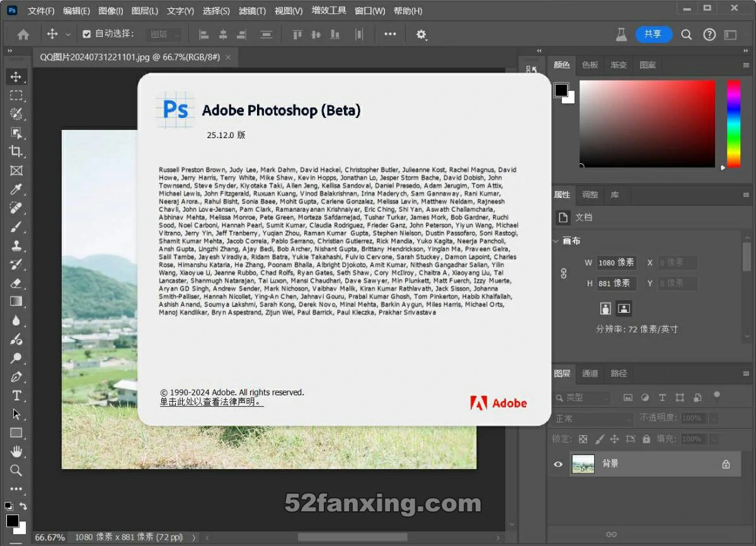
Task: Select the Frame tool
Action: (16, 170)
